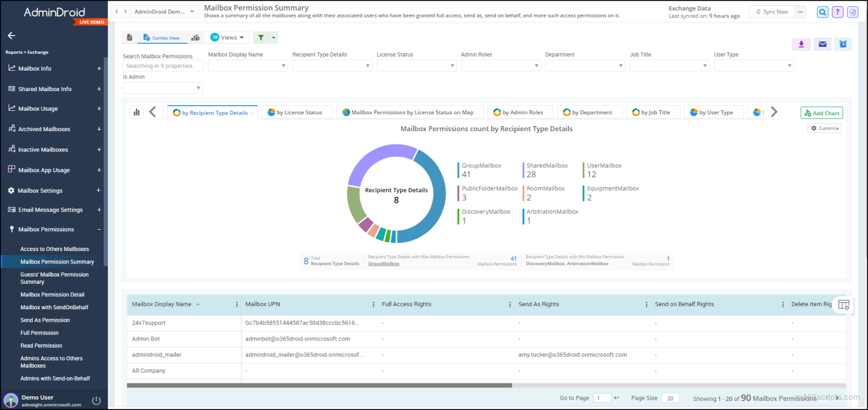Screen dimensions: 868x410
Task: Click the email report envelope icon
Action: coord(822,44)
